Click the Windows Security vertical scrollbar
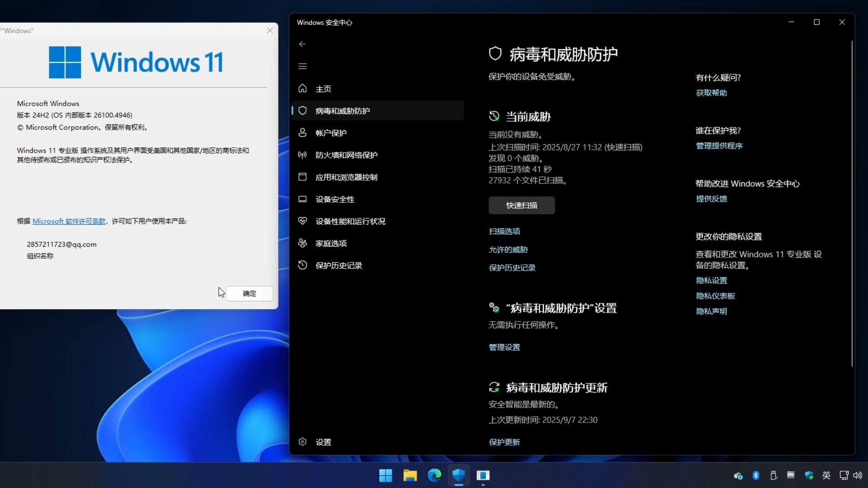The height and width of the screenshot is (488, 868). pos(852,203)
